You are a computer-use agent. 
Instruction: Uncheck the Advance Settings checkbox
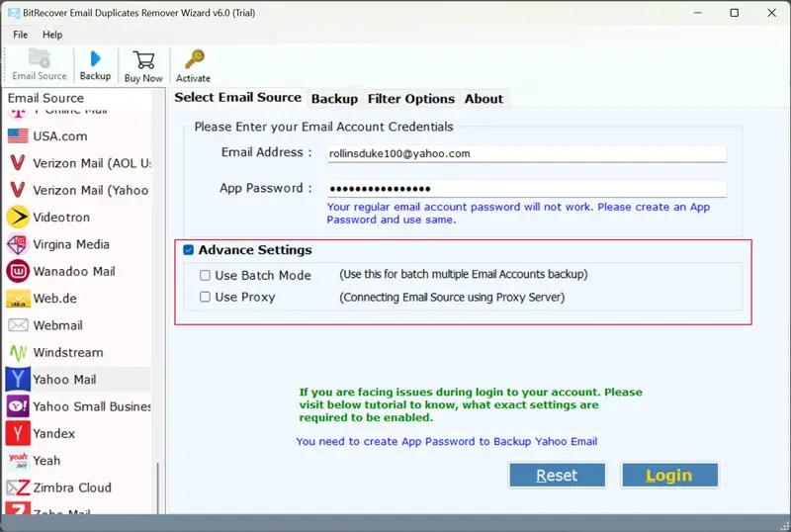click(x=188, y=251)
